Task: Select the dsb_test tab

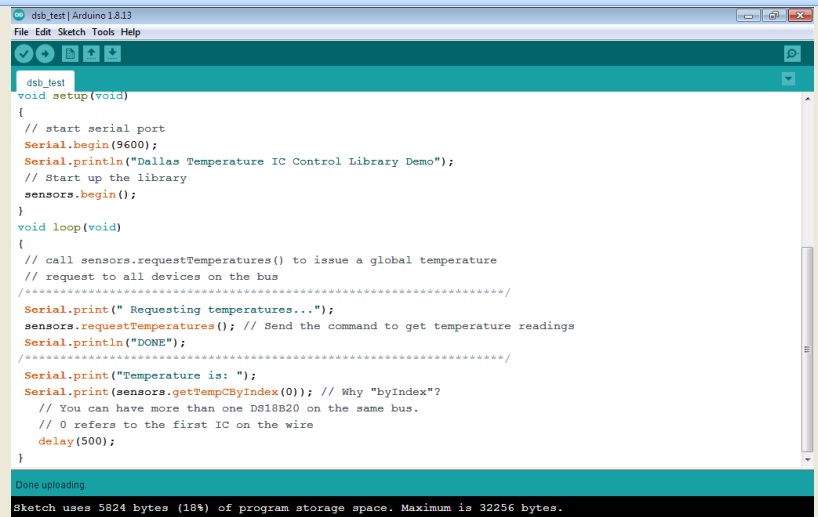Action: pos(45,82)
